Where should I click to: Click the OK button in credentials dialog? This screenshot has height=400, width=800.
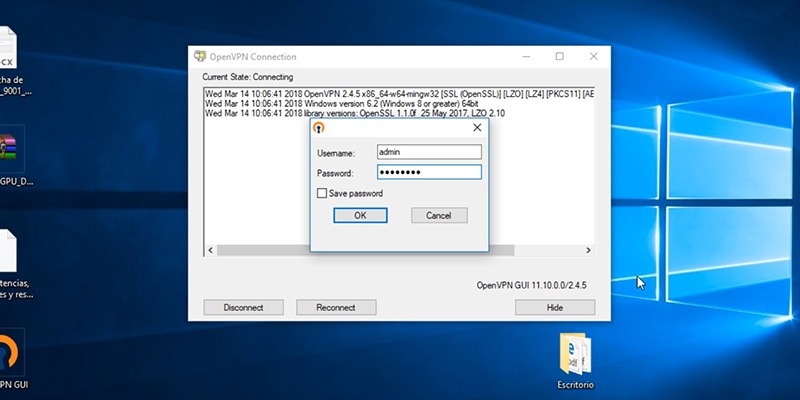[x=360, y=215]
